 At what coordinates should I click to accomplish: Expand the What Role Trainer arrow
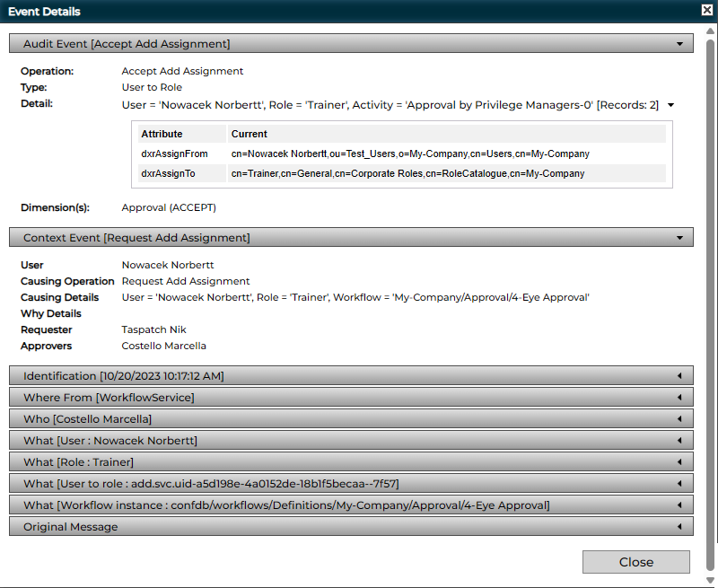pyautogui.click(x=680, y=462)
